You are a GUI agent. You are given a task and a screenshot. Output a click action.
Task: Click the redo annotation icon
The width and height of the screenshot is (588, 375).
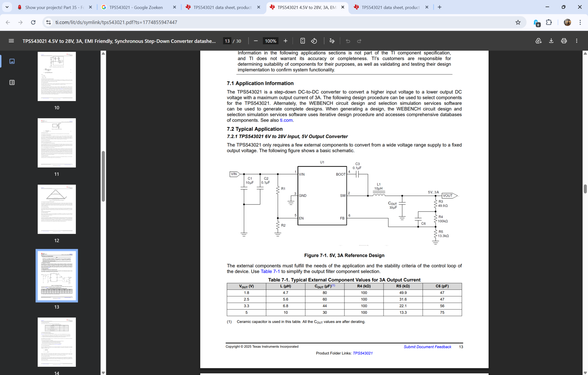click(x=359, y=41)
